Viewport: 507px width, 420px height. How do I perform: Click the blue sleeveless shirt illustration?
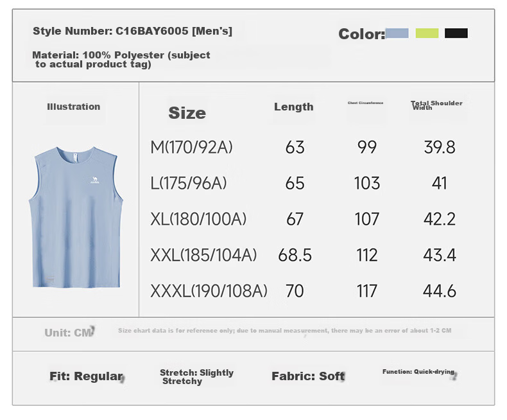tap(76, 217)
